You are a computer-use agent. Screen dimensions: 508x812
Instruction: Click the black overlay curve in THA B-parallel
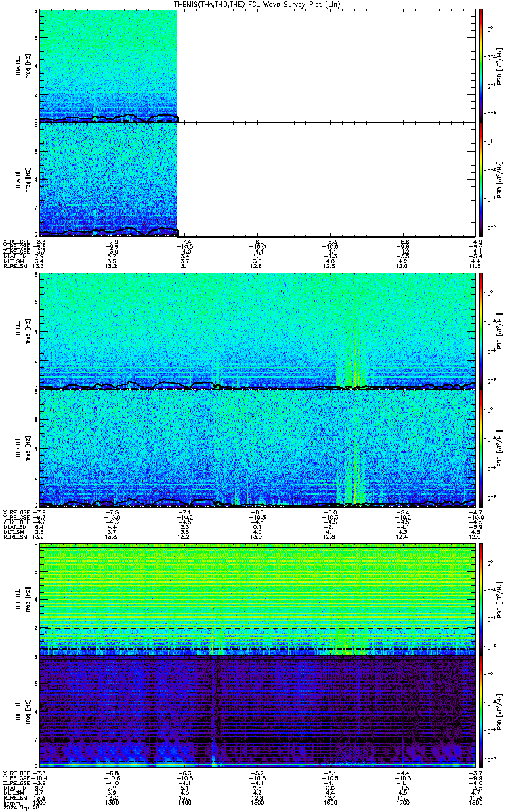click(x=109, y=232)
